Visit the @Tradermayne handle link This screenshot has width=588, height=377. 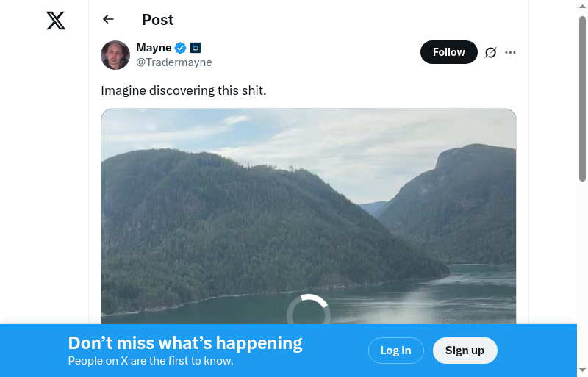(x=174, y=62)
